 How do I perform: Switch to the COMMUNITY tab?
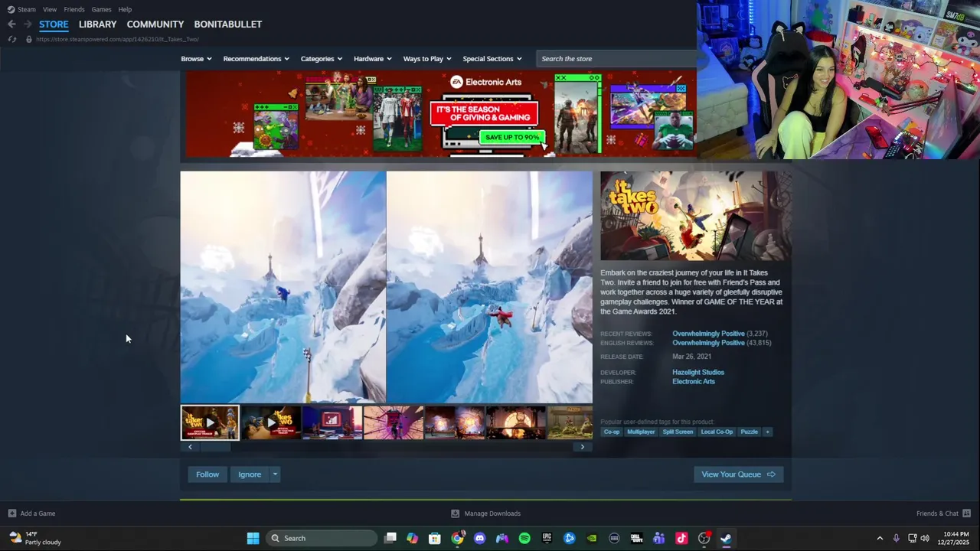[155, 24]
